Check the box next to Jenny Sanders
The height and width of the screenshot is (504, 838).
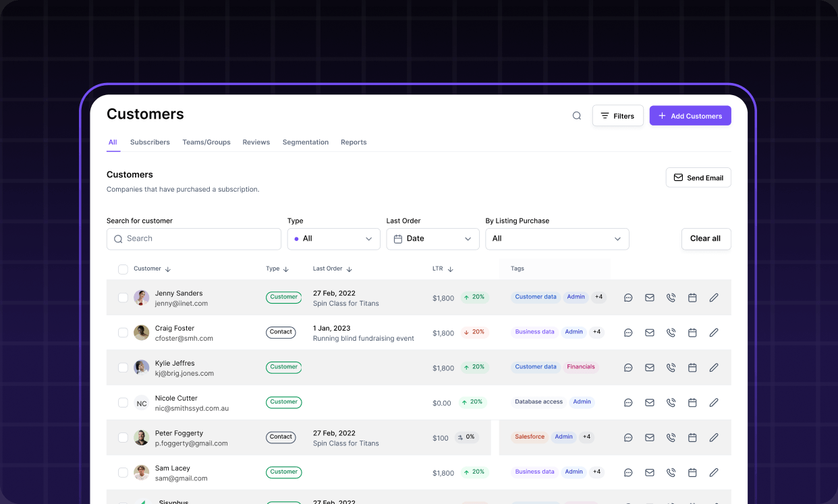pyautogui.click(x=123, y=298)
